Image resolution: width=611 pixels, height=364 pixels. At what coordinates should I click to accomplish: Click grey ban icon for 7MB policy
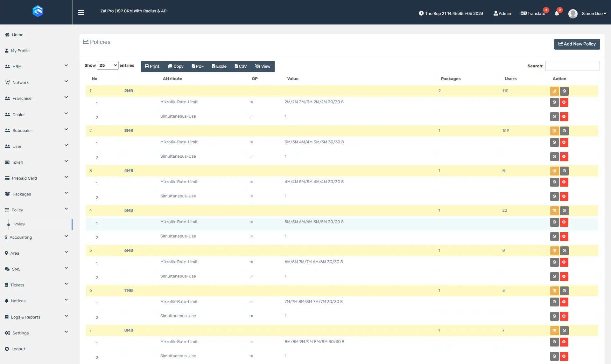click(564, 291)
